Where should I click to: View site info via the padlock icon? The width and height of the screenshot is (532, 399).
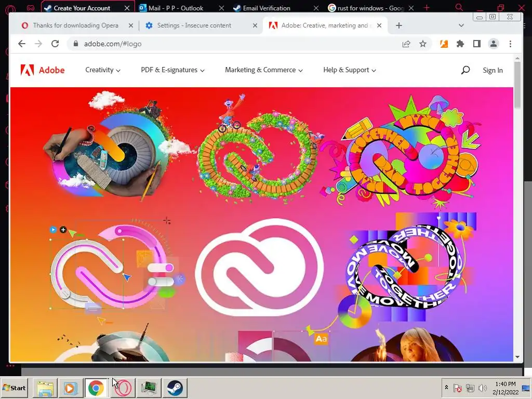click(76, 44)
